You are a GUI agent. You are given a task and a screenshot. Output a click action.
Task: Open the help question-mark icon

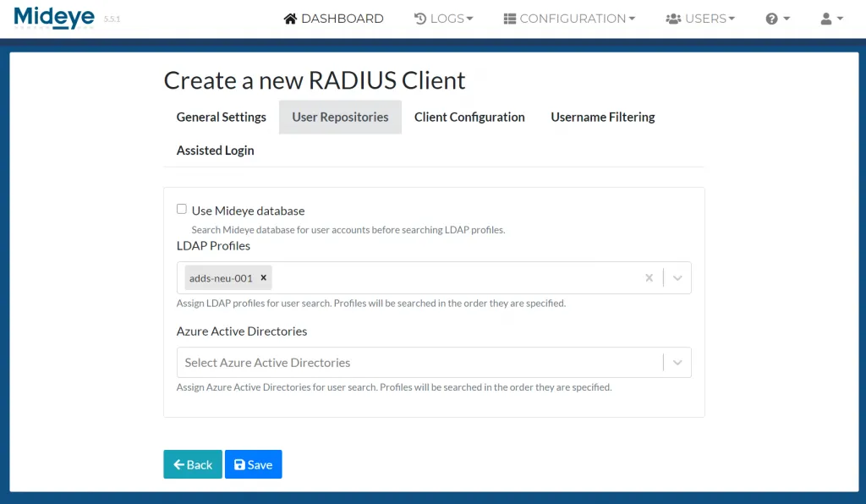pos(771,18)
